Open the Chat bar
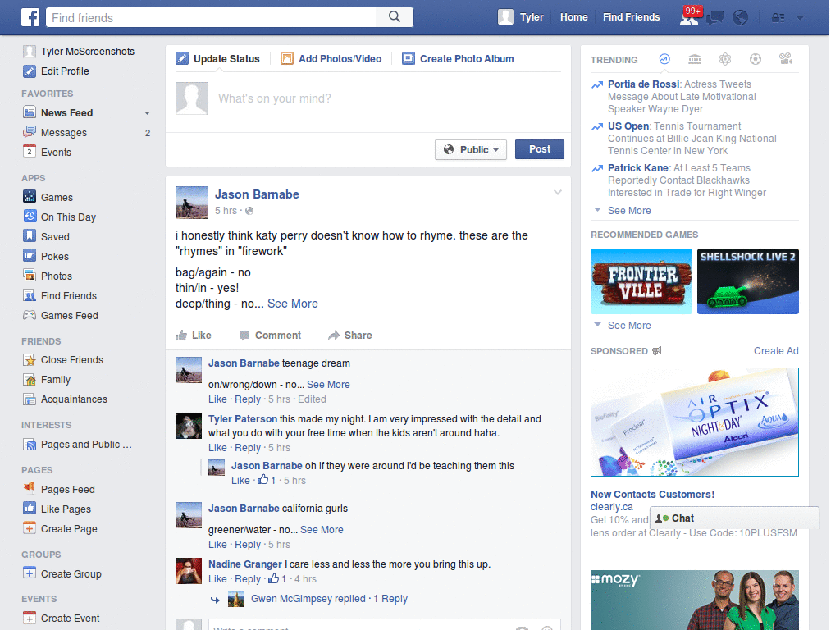The width and height of the screenshot is (840, 630). point(734,518)
